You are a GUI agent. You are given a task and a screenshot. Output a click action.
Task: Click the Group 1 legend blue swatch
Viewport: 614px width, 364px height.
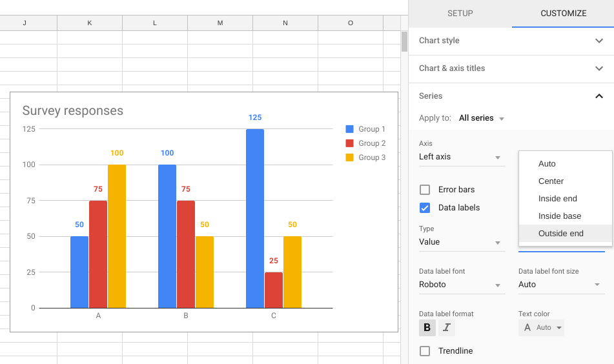click(x=350, y=129)
